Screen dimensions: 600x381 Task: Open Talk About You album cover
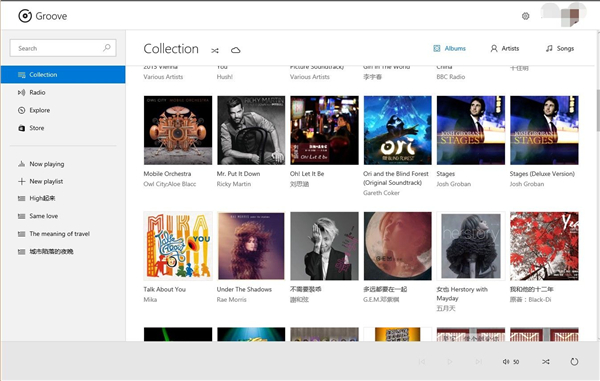178,246
